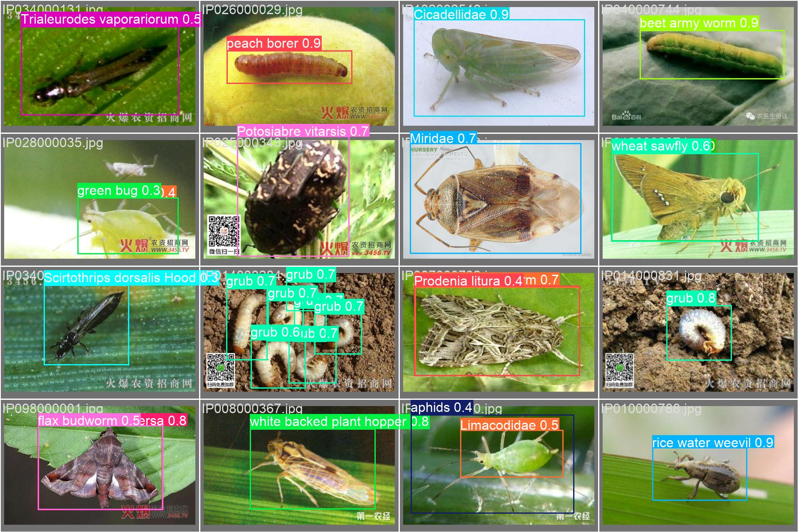Click the 'grub 0.8' label
The height and width of the screenshot is (532, 798).
691,298
